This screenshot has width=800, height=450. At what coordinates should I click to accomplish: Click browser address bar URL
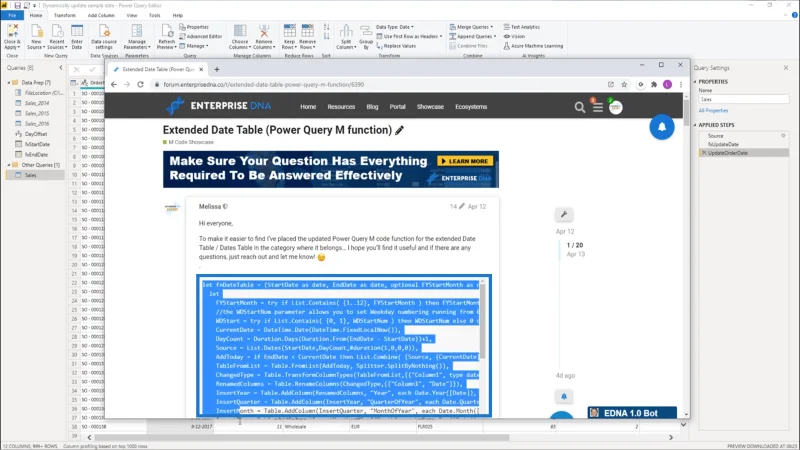tap(264, 85)
